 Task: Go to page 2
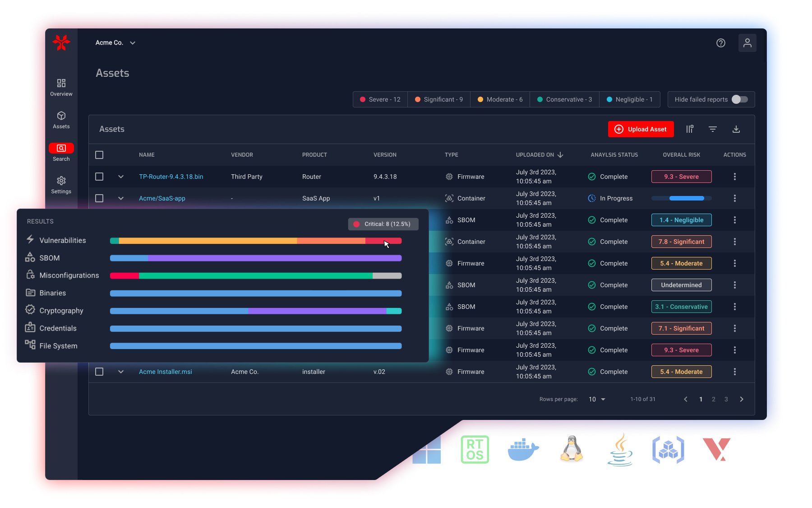[x=714, y=399]
